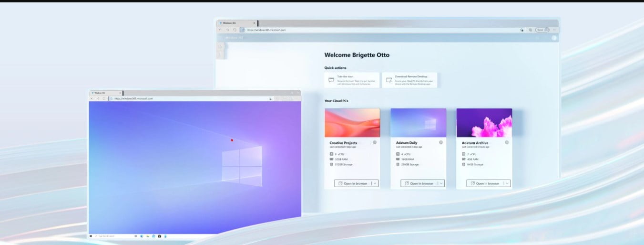
Task: Launch Edge from Cloud PC taskbar
Action: [x=142, y=236]
